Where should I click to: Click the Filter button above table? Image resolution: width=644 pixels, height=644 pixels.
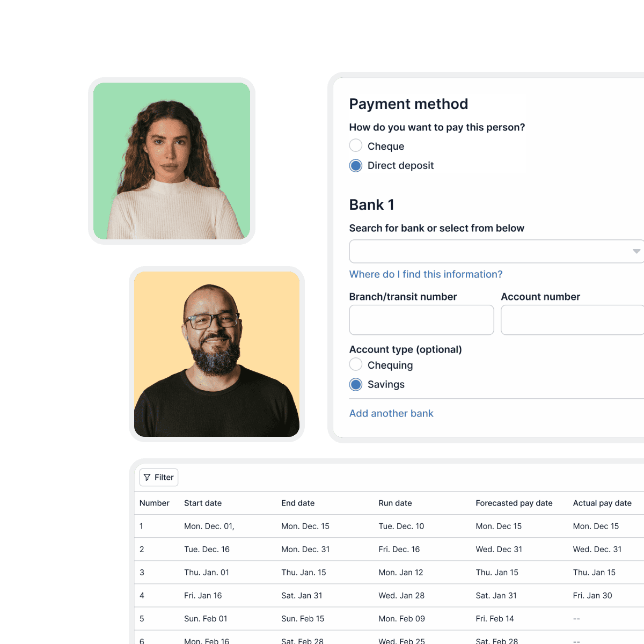tap(159, 478)
